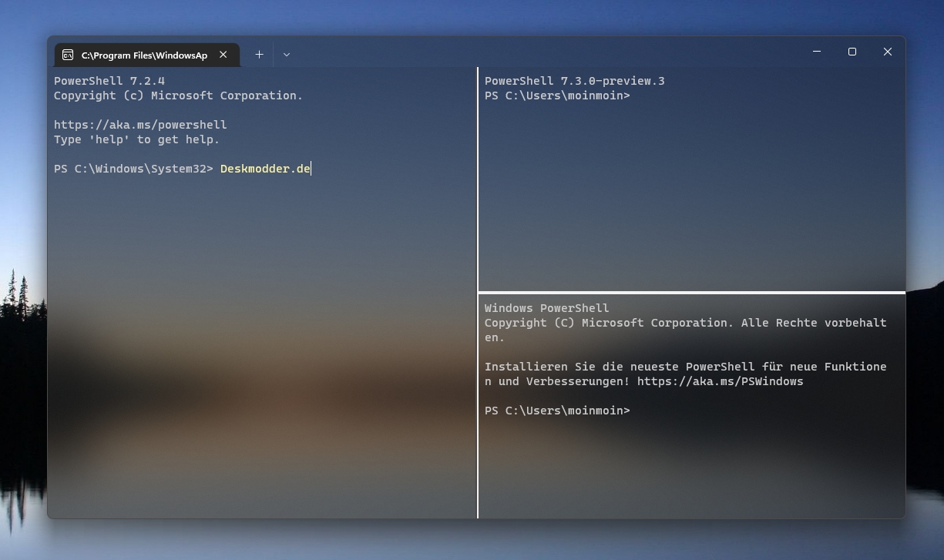
Task: Select the C:\Program Files\WindowsAp tab
Action: click(146, 55)
